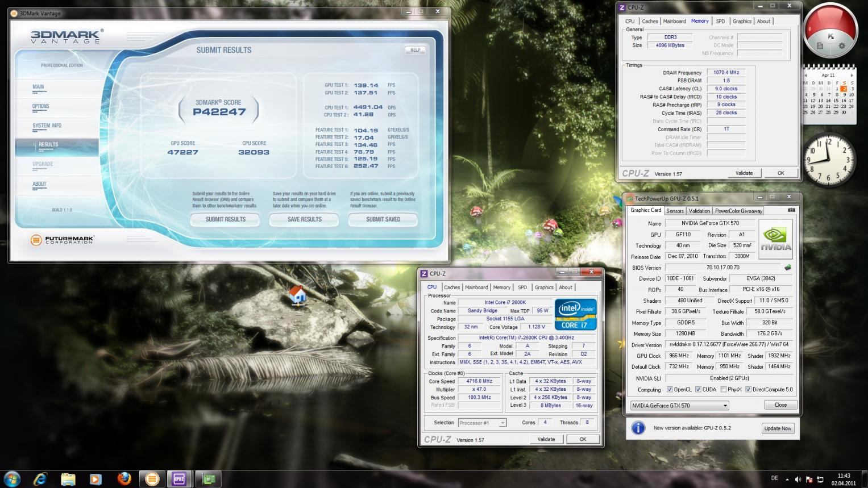
Task: Click the GPU-Z screenshot camera icon
Action: click(791, 210)
